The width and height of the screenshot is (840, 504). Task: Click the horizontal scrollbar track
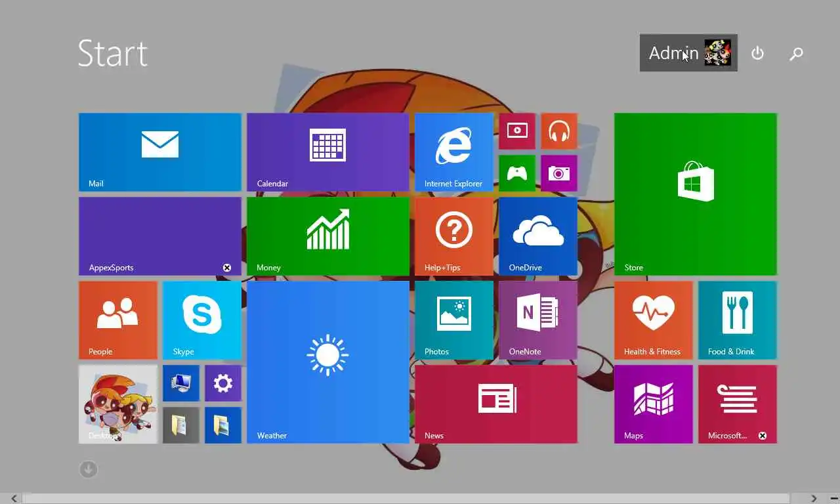[407, 499]
